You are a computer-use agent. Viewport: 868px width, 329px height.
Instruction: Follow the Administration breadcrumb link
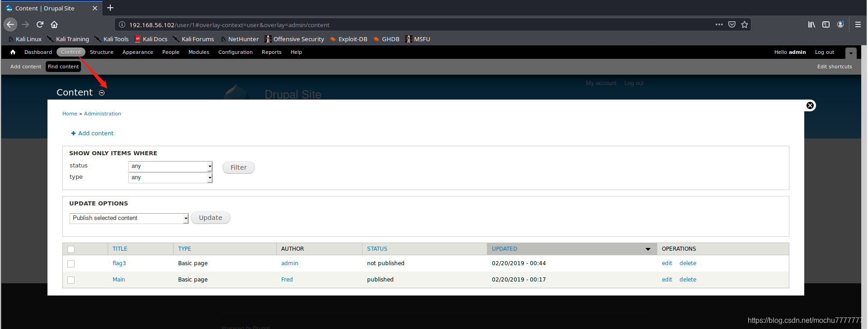pyautogui.click(x=103, y=114)
